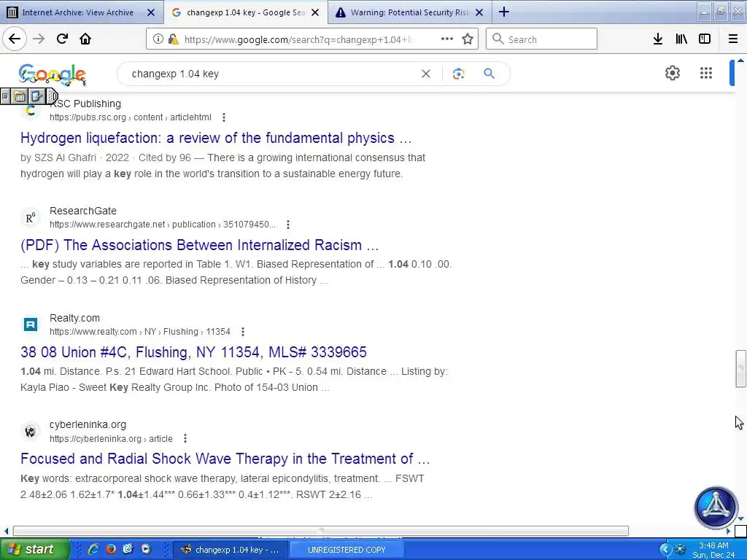This screenshot has height=560, width=747.
Task: Click the browser forward arrow
Action: pyautogui.click(x=39, y=39)
